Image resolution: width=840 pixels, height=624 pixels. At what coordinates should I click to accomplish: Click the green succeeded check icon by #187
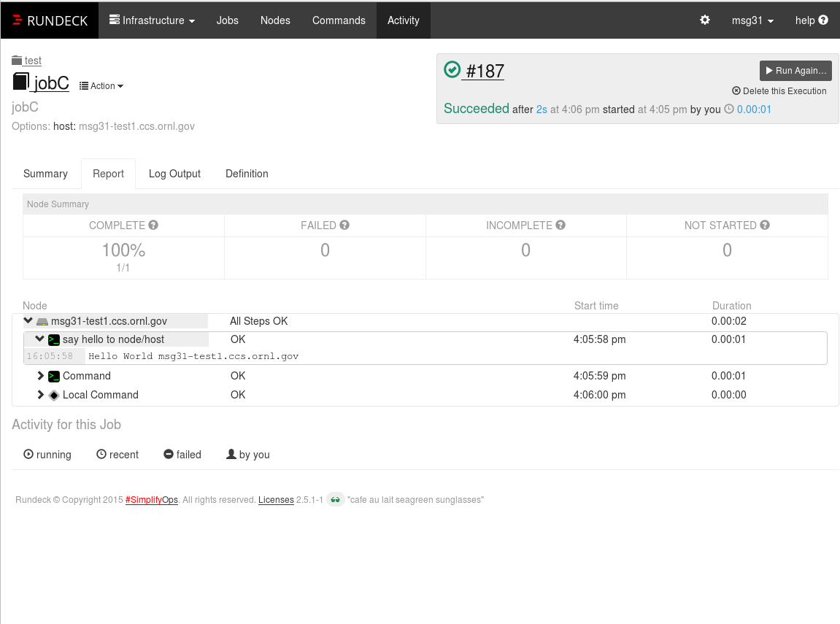(x=452, y=69)
